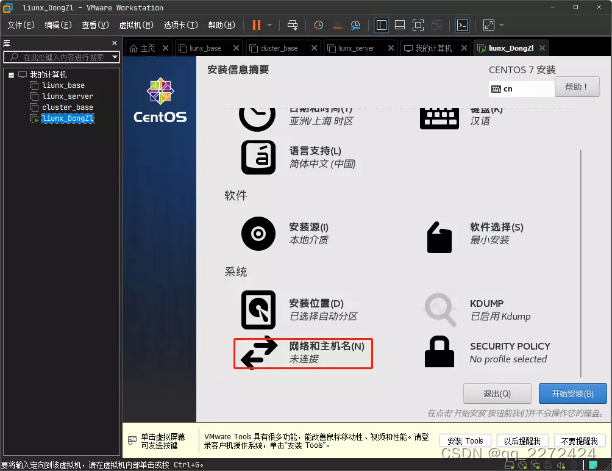Click the 以后提醒我 remind later button
The height and width of the screenshot is (471, 612).
point(523,441)
